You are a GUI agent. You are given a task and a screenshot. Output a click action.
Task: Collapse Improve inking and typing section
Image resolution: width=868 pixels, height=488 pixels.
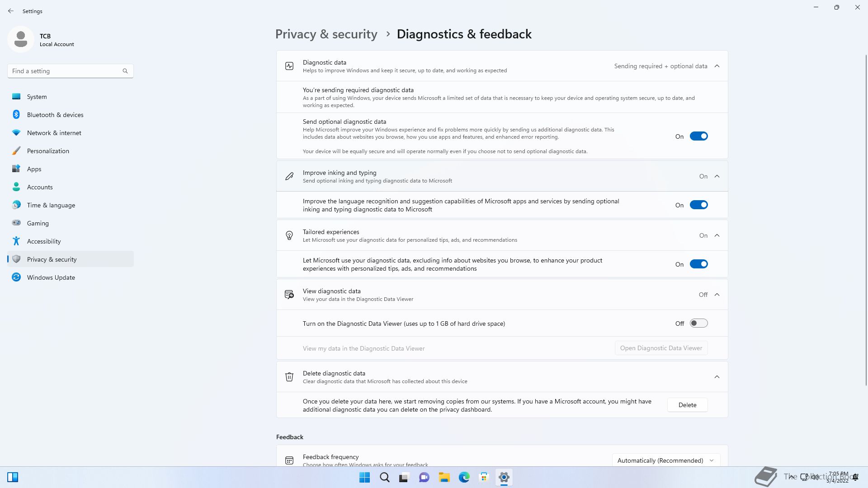717,176
